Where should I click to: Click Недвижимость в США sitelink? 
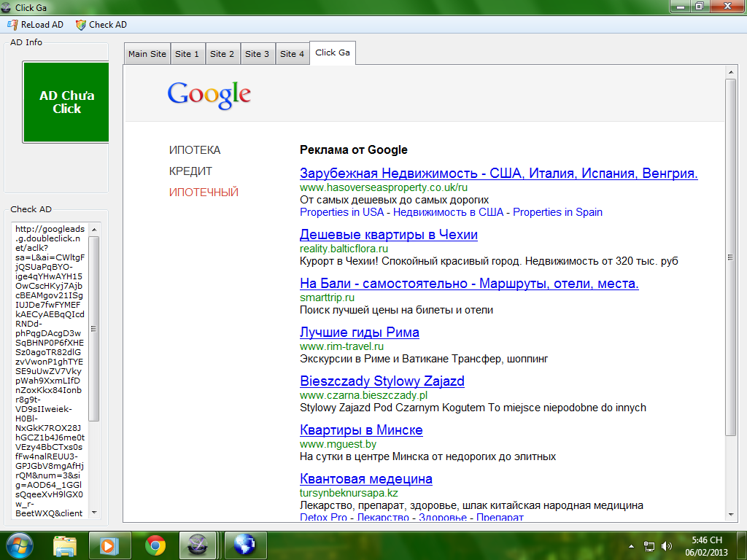pyautogui.click(x=448, y=212)
